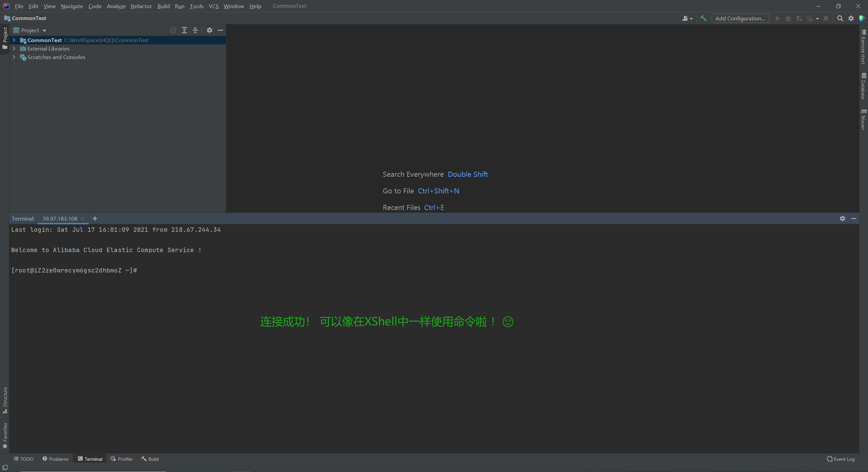
Task: Click the Expand All icon in Project panel
Action: [184, 30]
